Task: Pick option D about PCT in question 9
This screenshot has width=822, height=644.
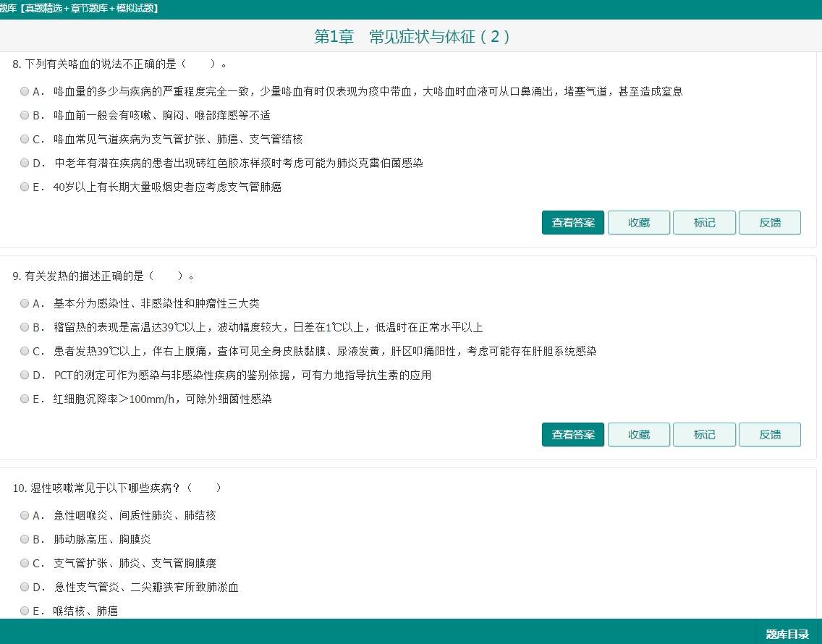Action: tap(25, 376)
